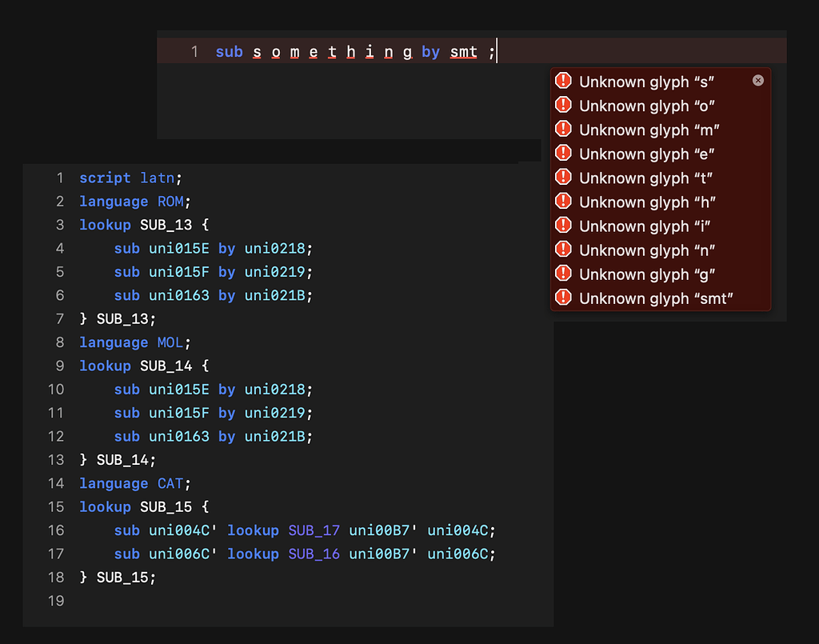Click the error icon beside Unknown glyph "e"

(x=563, y=153)
